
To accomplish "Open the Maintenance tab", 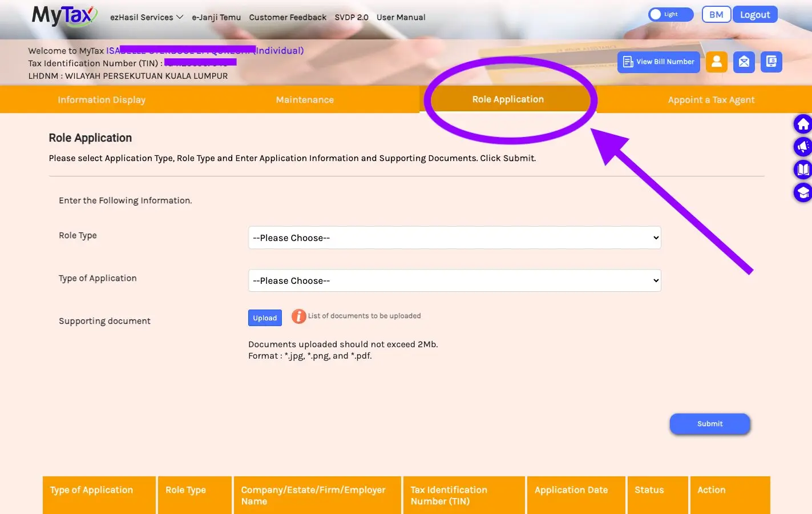I will 305,99.
